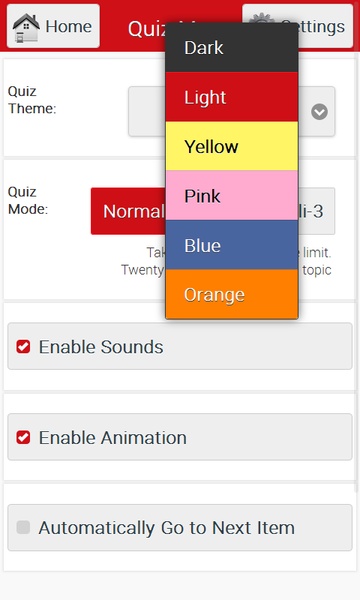Open the Quiz Theme select box
Viewport: 360px width, 600px height.
(x=231, y=111)
